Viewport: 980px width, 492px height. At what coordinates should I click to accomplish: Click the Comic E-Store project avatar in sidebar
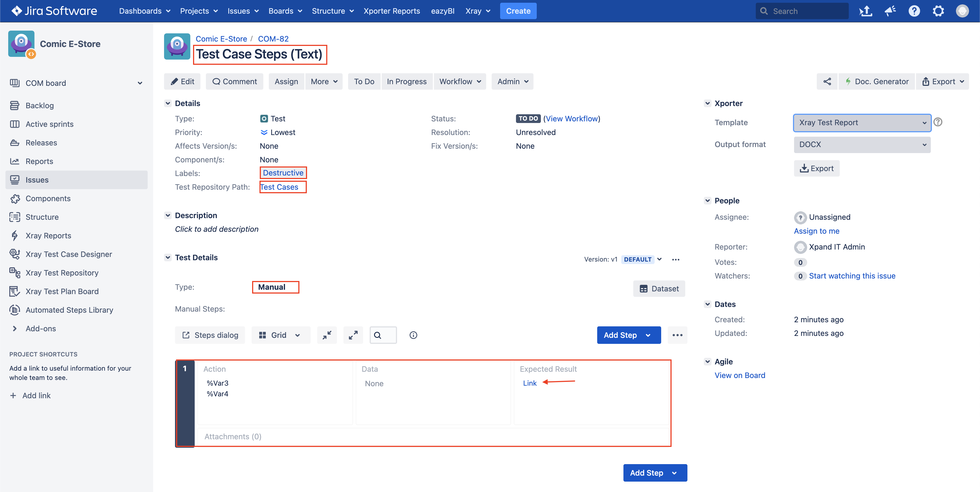tap(22, 44)
